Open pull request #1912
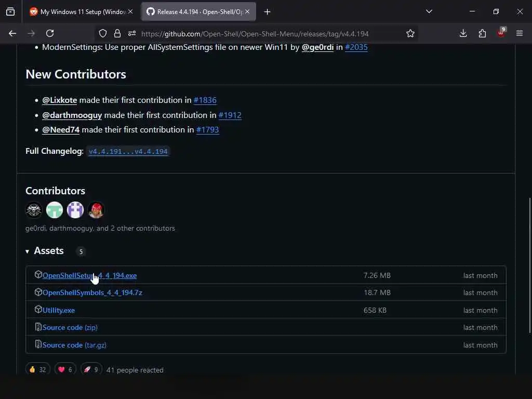 (230, 115)
